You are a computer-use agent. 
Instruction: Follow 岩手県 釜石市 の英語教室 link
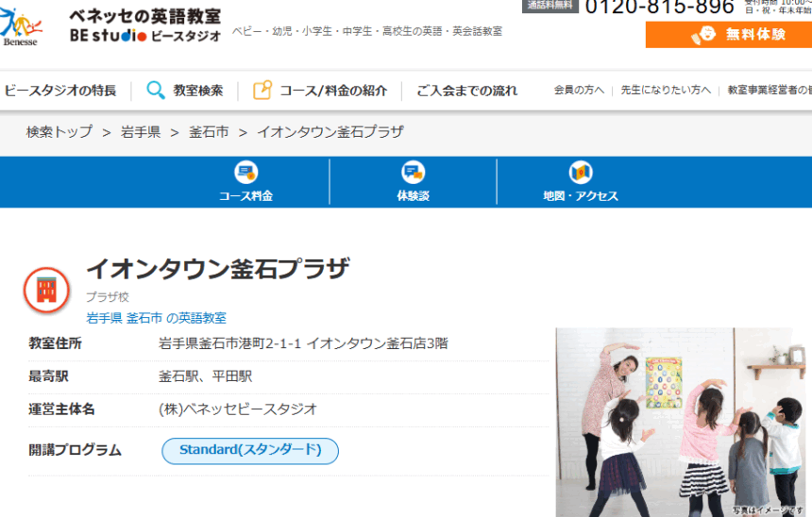[x=157, y=318]
